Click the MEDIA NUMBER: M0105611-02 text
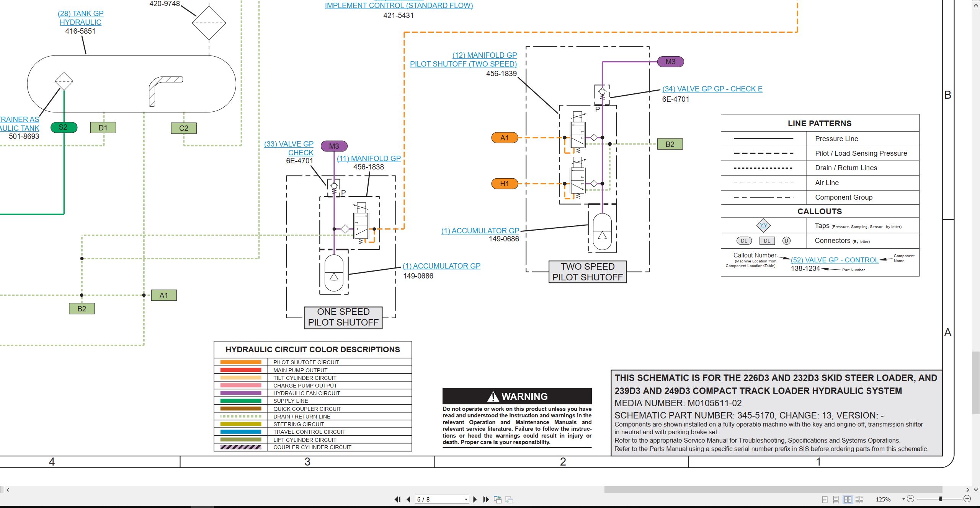The height and width of the screenshot is (508, 980). click(x=678, y=403)
